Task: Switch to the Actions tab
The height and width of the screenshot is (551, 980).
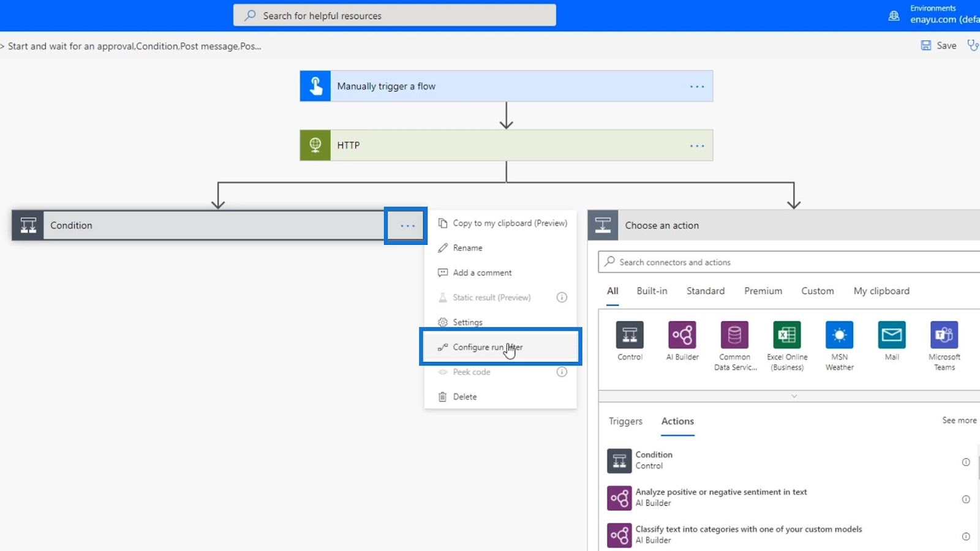Action: (677, 421)
